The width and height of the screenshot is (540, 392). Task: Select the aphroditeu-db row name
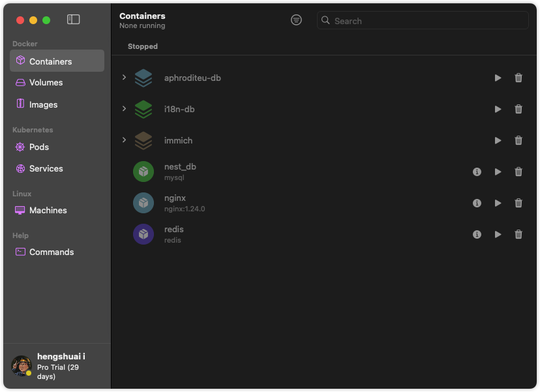click(192, 78)
